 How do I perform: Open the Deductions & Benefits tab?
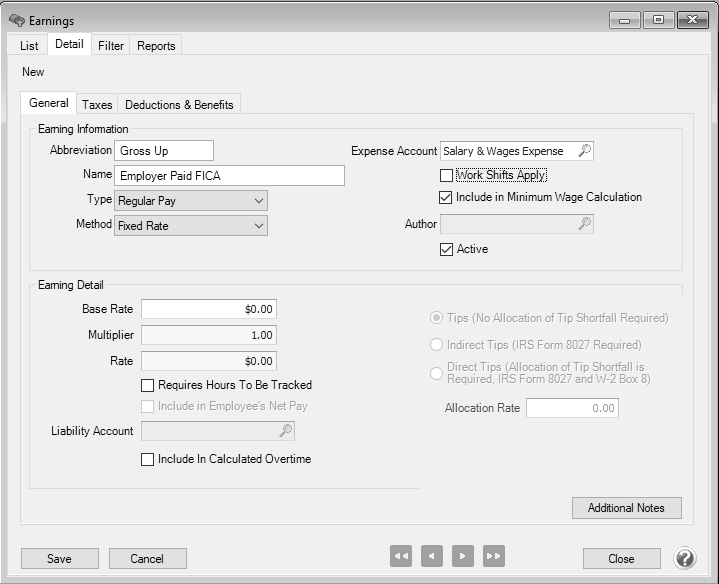tap(179, 105)
